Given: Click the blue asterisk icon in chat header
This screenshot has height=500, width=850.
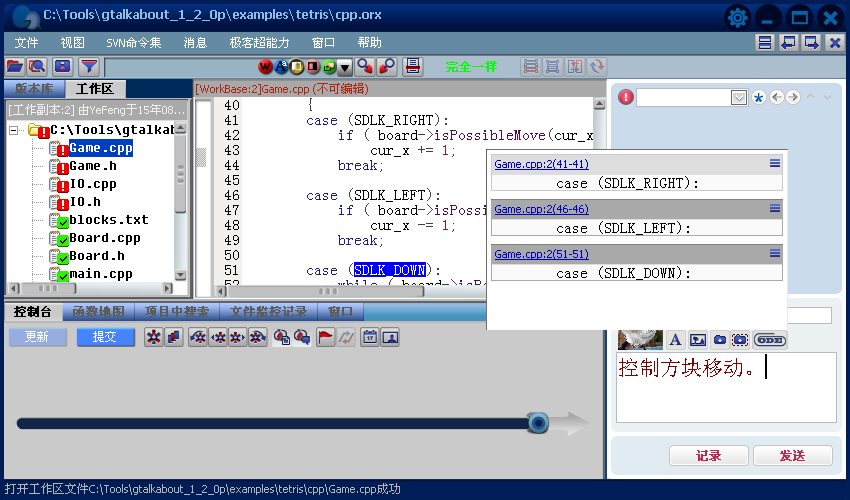Looking at the screenshot, I should click(x=758, y=98).
